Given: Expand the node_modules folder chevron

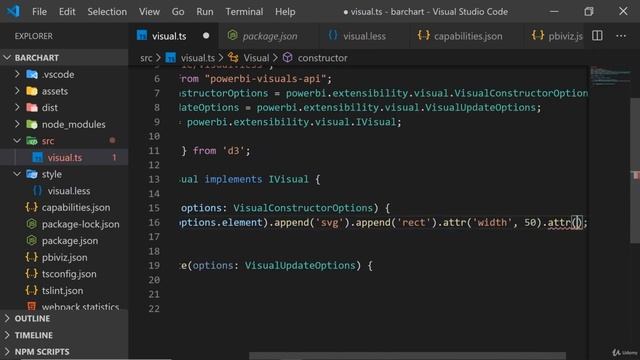Looking at the screenshot, I should click(17, 124).
